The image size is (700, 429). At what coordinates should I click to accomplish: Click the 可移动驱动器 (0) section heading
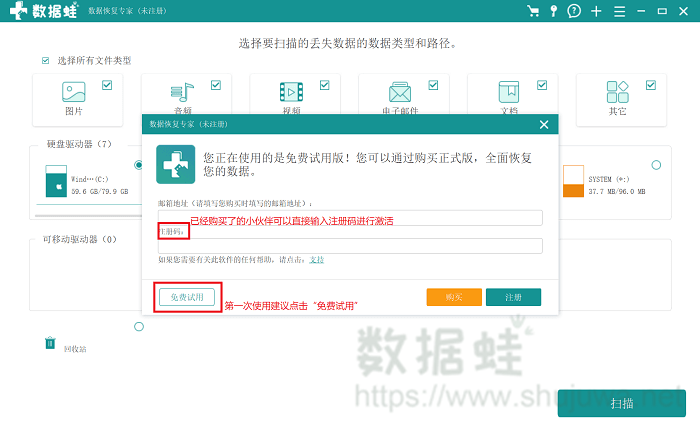click(79, 239)
